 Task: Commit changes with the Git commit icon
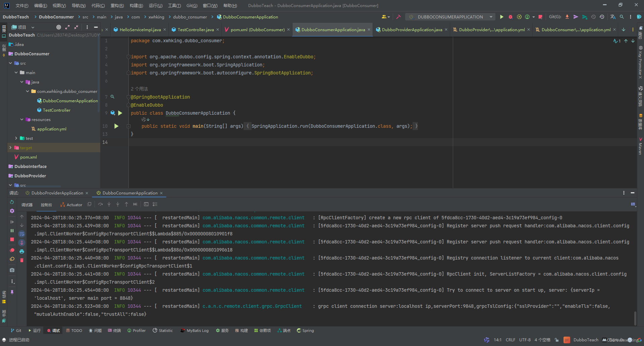(576, 17)
